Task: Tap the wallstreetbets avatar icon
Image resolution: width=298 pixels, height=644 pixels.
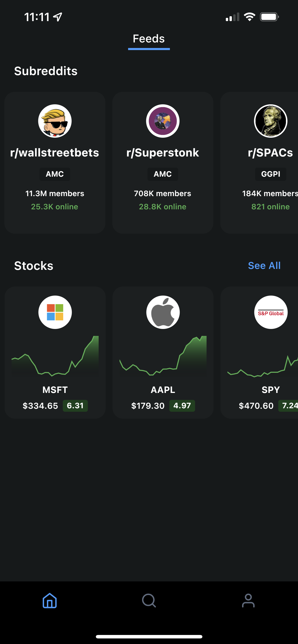Action: 55,121
